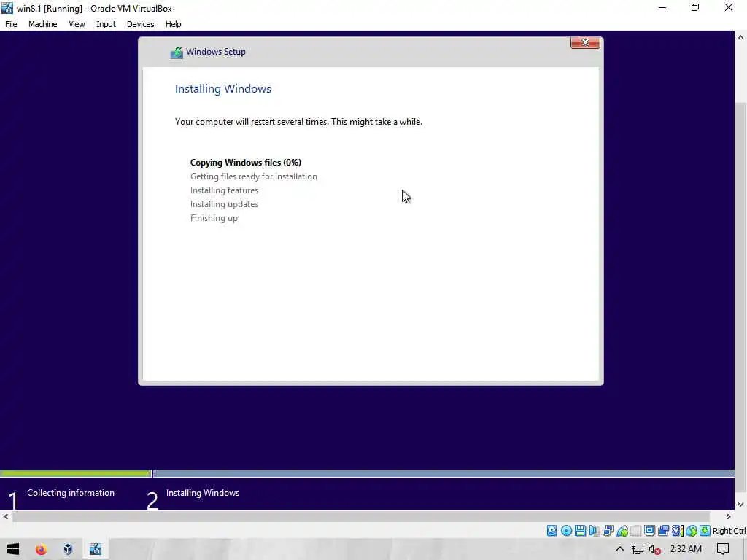Restore down the VirtualBox window
Screen dimensions: 747x560
[x=695, y=7]
